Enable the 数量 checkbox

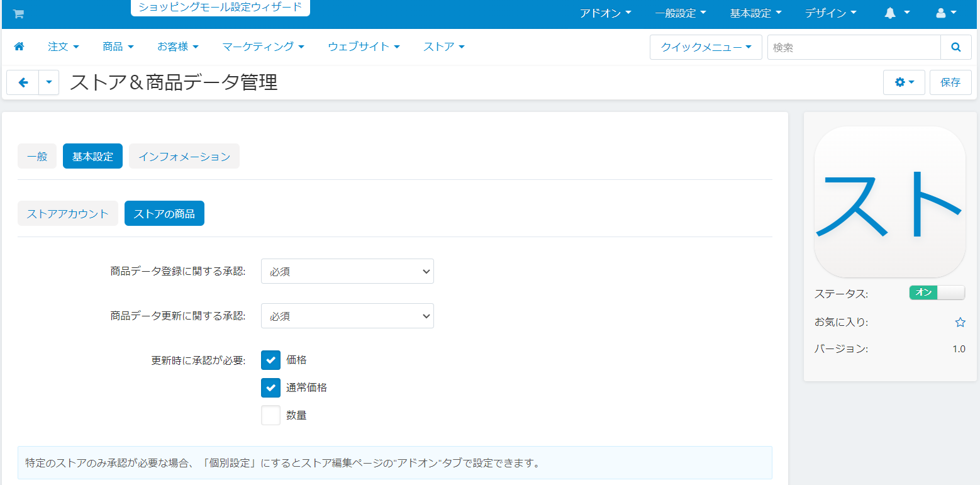pos(270,415)
